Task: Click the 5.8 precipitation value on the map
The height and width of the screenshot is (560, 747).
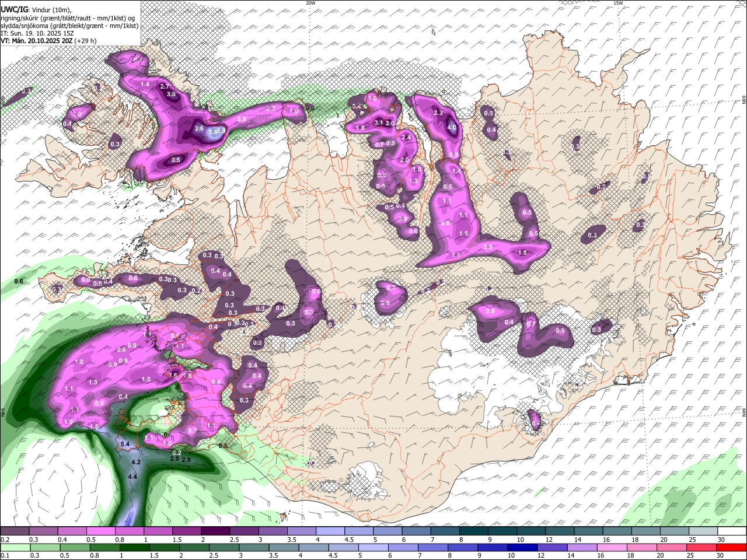Action: tap(214, 132)
